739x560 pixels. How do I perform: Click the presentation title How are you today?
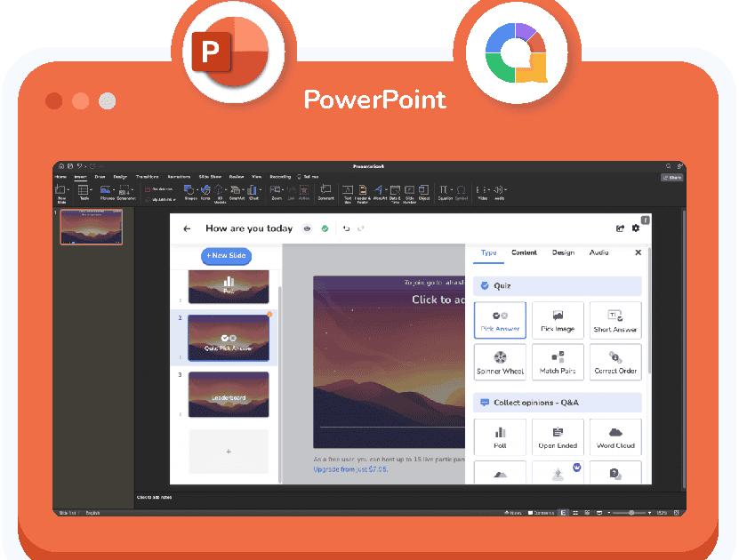tap(249, 228)
